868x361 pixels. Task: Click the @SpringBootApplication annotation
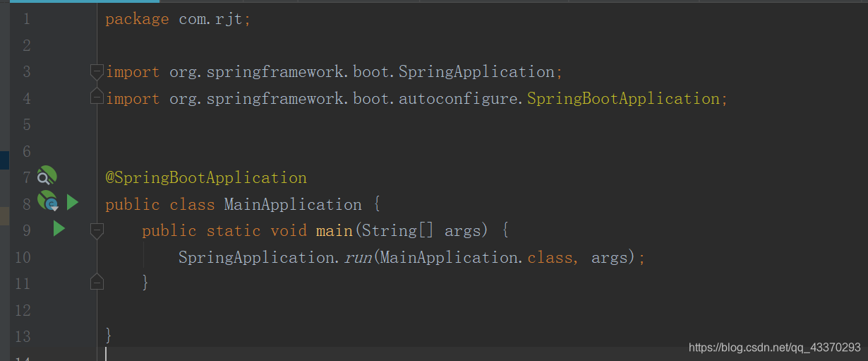click(206, 177)
